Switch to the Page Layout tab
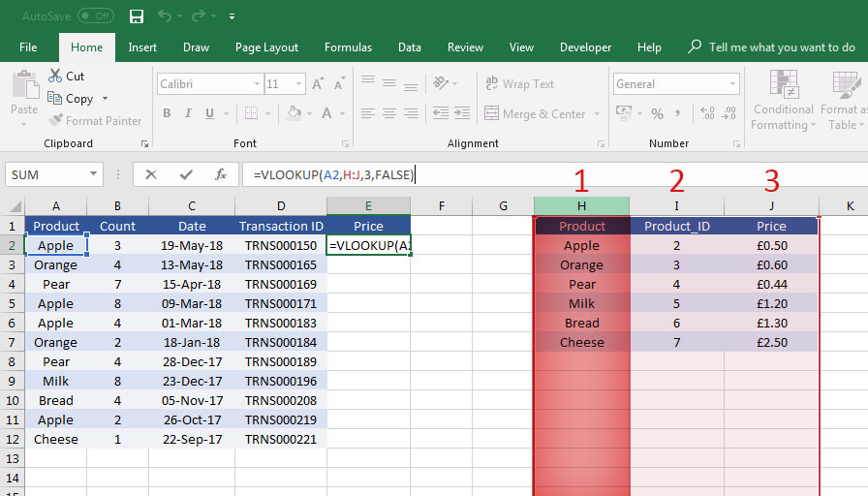The width and height of the screenshot is (868, 496). coord(266,47)
